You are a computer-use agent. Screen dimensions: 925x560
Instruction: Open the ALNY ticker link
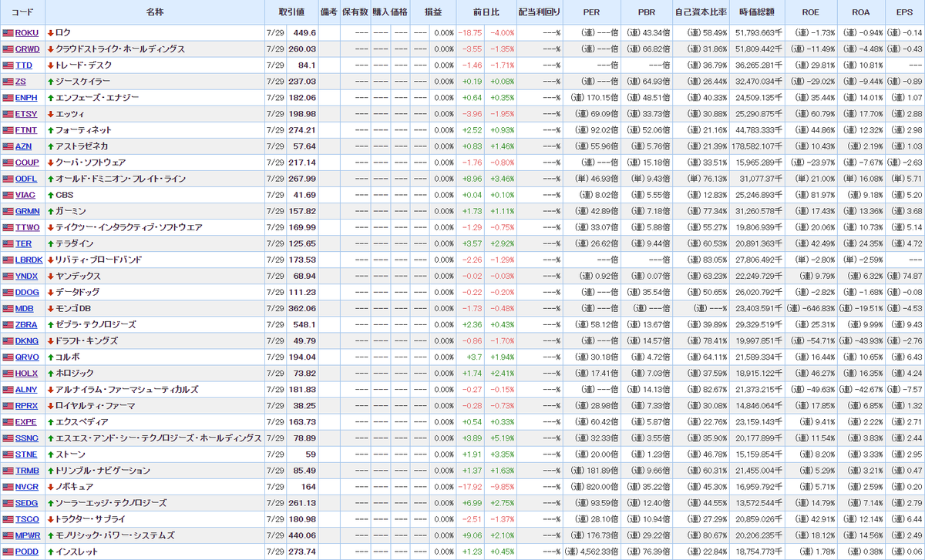(26, 389)
